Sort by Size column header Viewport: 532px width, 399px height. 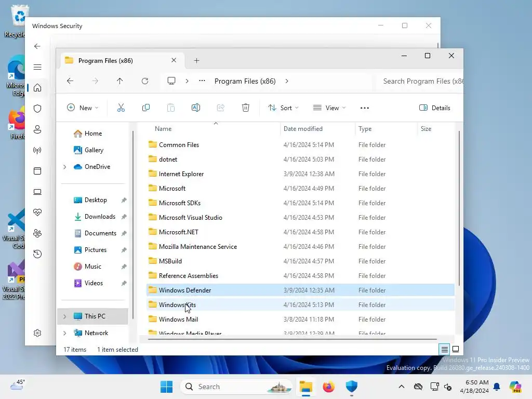coord(436,129)
